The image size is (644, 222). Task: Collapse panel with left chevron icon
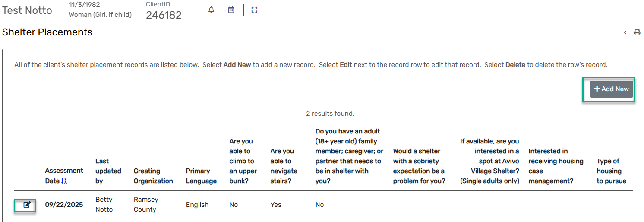pyautogui.click(x=625, y=32)
